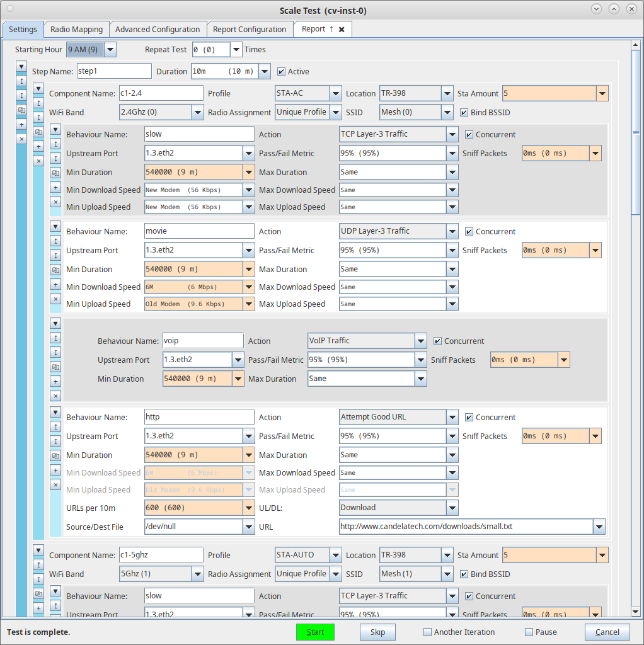Click the add (+) icon beside slow behaviour
This screenshot has width=644, height=645.
pos(55,187)
